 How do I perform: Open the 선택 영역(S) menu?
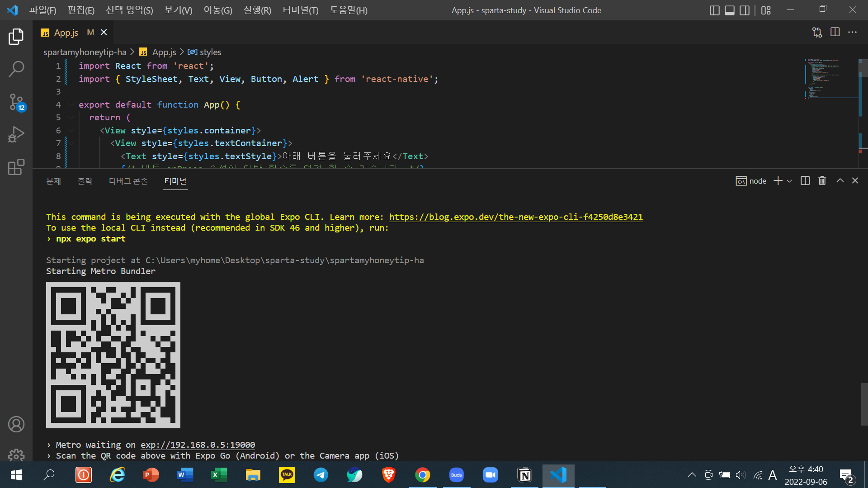[x=129, y=10]
